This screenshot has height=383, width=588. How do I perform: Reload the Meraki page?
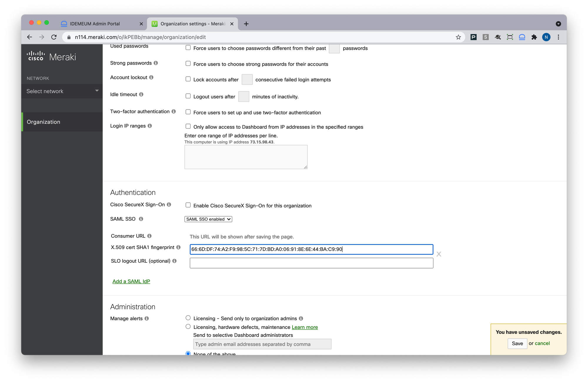coord(54,37)
